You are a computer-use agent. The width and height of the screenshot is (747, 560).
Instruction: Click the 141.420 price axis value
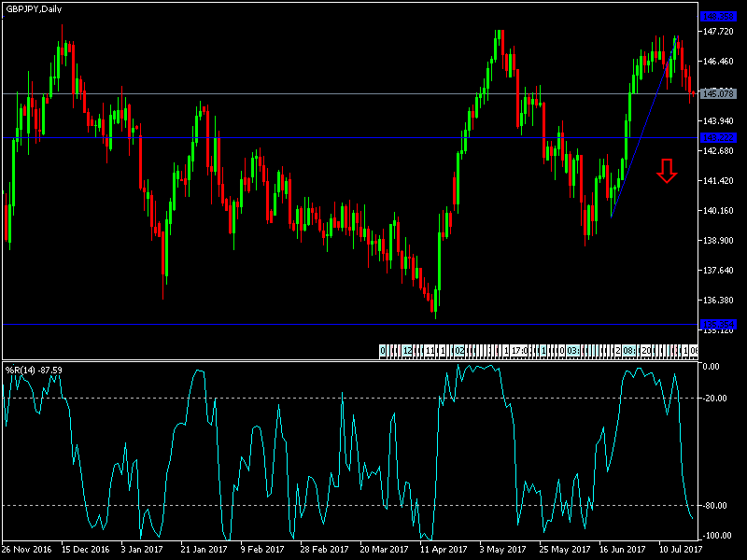(718, 181)
